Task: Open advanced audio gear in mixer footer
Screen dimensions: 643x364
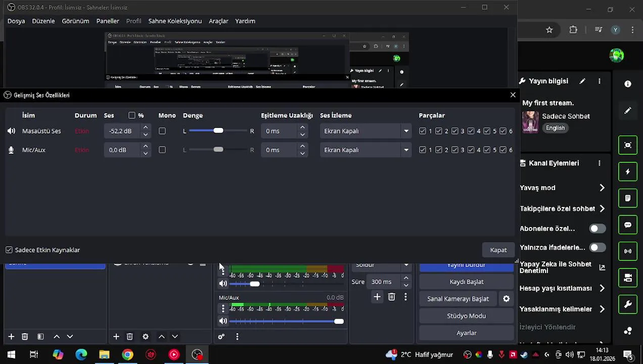Action: [x=221, y=337]
